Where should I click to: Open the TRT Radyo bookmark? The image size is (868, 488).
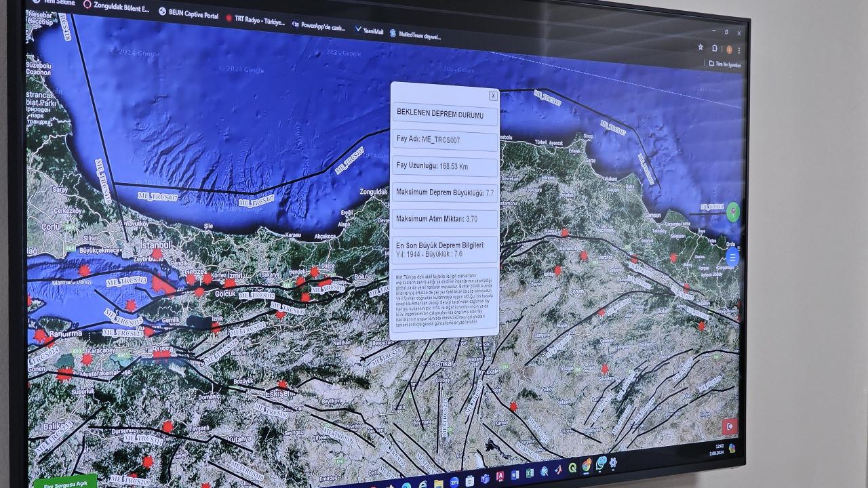point(254,20)
